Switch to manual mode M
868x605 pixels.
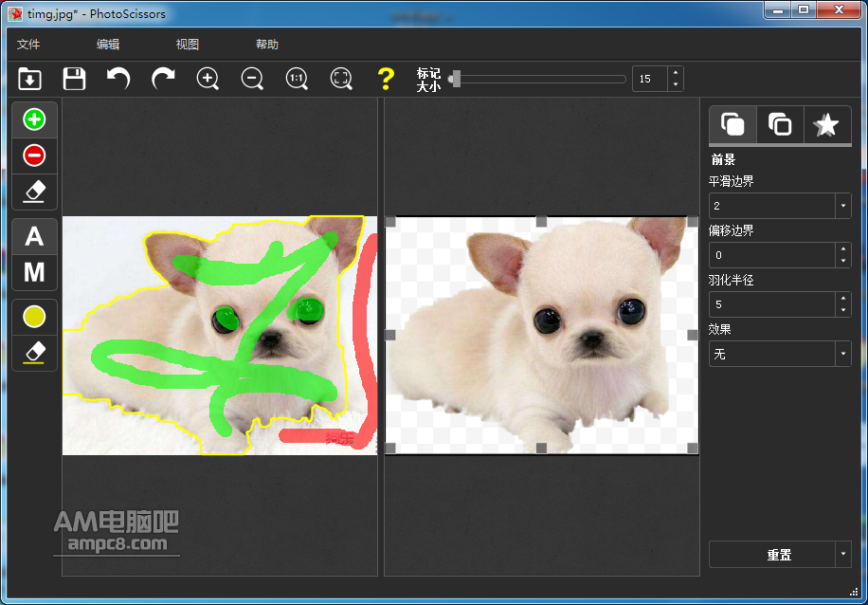[34, 272]
